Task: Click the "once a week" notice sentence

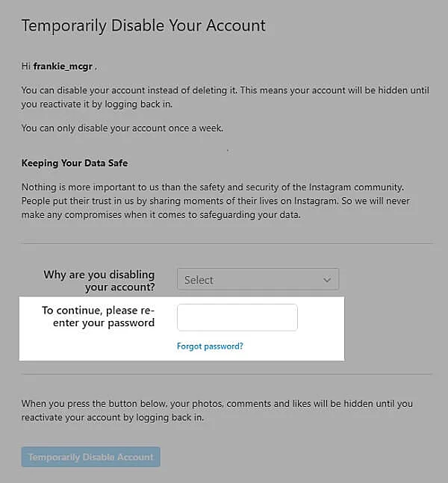Action: pos(122,128)
